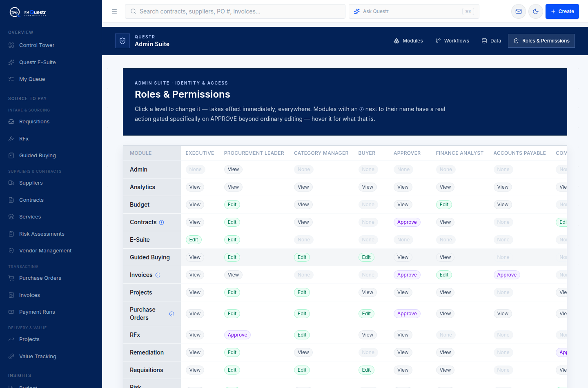This screenshot has width=588, height=388.
Task: Click the weQuestr logo
Action: tap(28, 12)
